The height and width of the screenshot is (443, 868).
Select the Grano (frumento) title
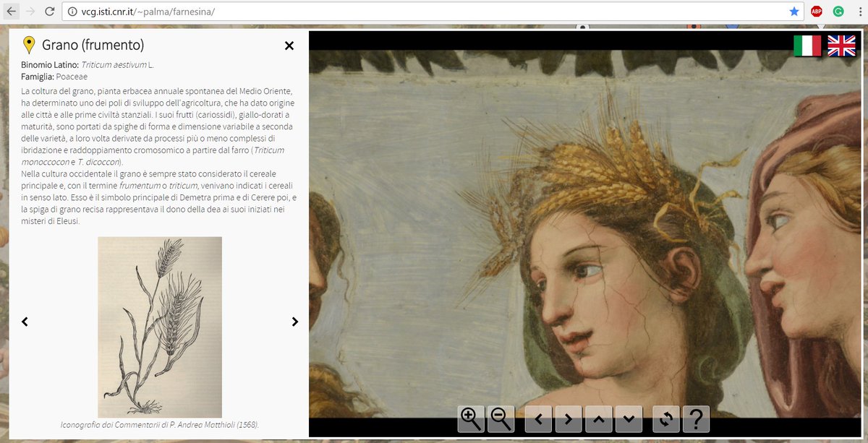click(93, 45)
